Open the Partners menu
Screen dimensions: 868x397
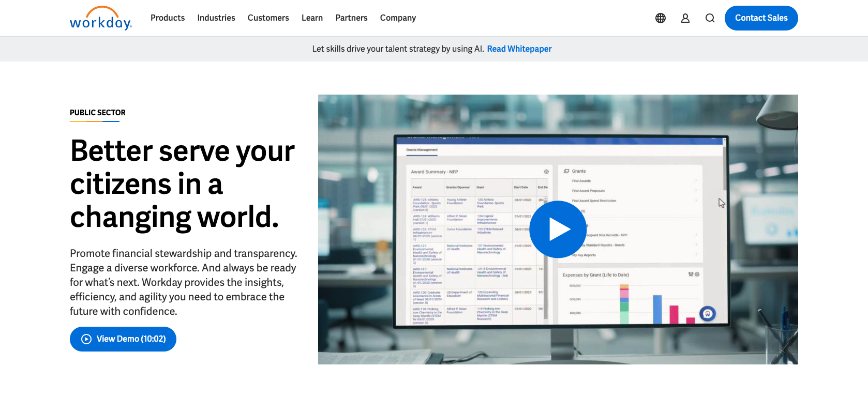[x=352, y=18]
